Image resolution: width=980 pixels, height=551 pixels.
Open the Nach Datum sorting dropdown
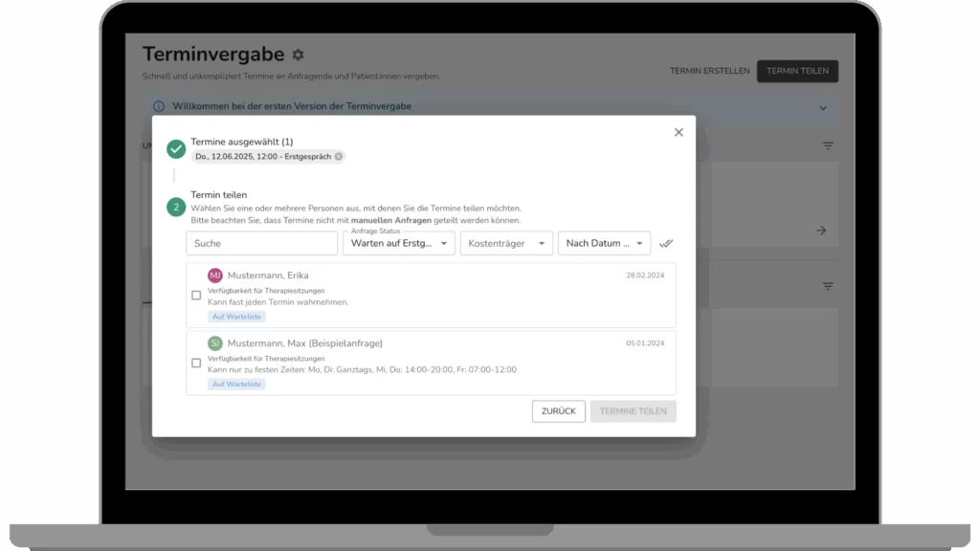coord(604,244)
